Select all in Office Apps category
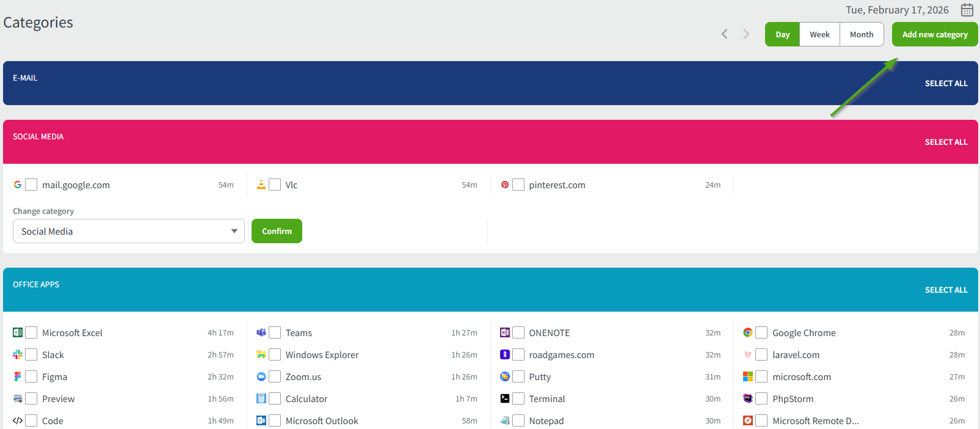The width and height of the screenshot is (980, 429). (x=946, y=290)
